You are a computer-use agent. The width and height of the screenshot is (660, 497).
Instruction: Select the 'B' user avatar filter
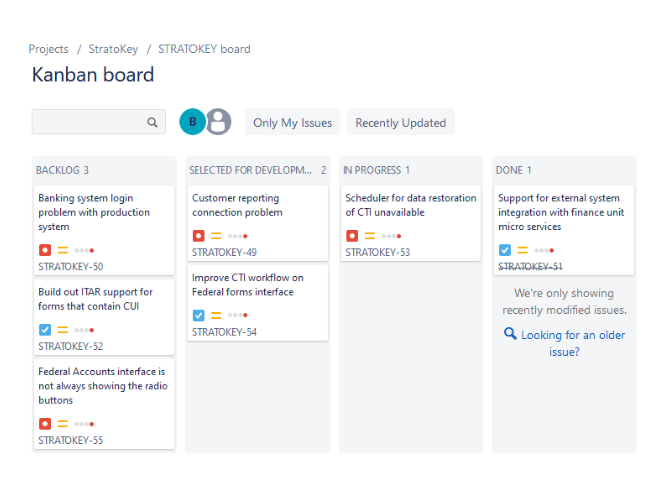tap(192, 122)
